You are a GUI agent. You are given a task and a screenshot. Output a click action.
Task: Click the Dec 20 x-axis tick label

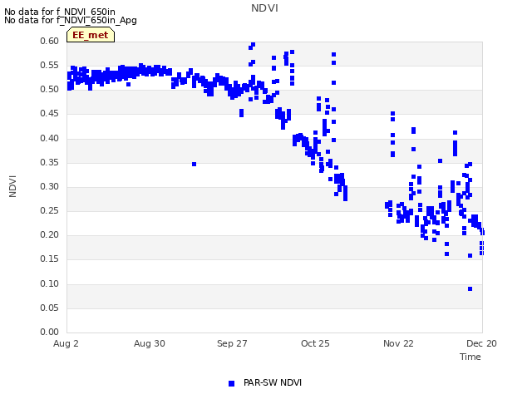point(481,343)
